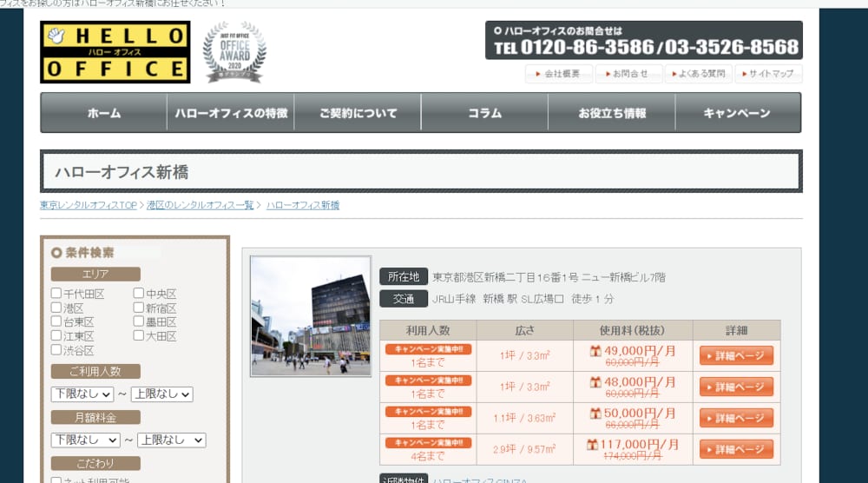Click the ハローオフィス新橋 page title
Image resolution: width=868 pixels, height=483 pixels.
[122, 172]
